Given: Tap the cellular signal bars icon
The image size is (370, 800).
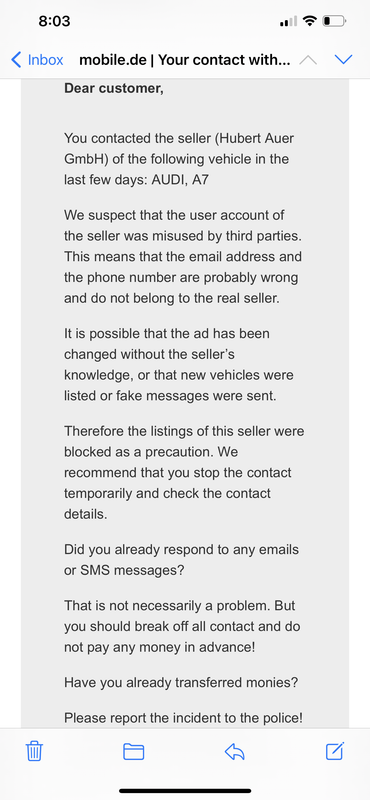Looking at the screenshot, I should click(x=288, y=22).
